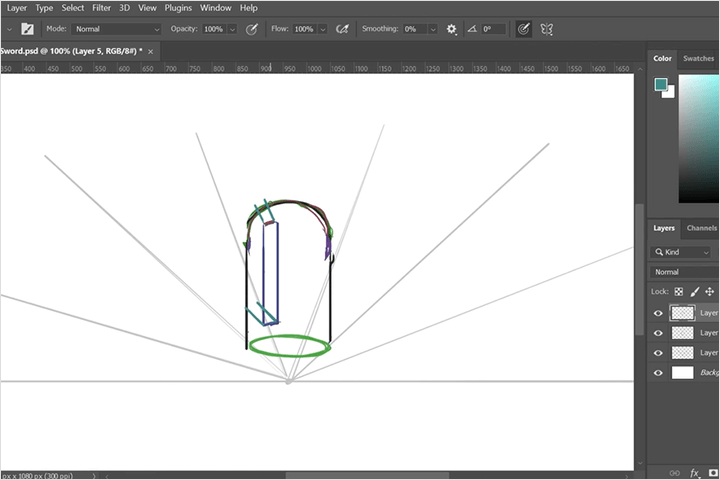Open symmetry paint butterfly options

(x=546, y=29)
